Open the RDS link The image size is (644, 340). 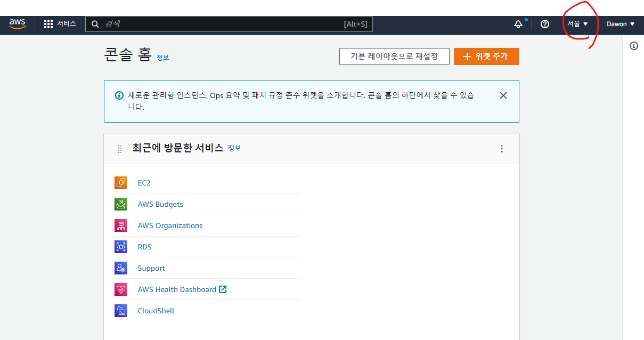click(145, 247)
